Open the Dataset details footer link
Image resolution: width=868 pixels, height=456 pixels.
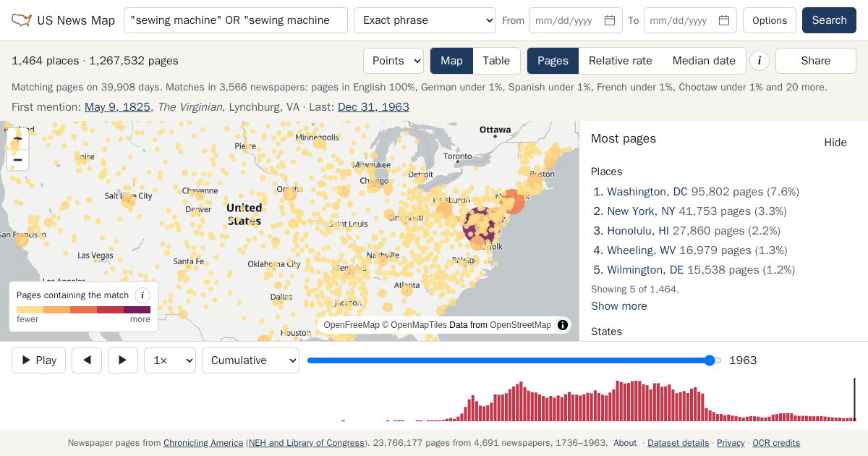(678, 443)
